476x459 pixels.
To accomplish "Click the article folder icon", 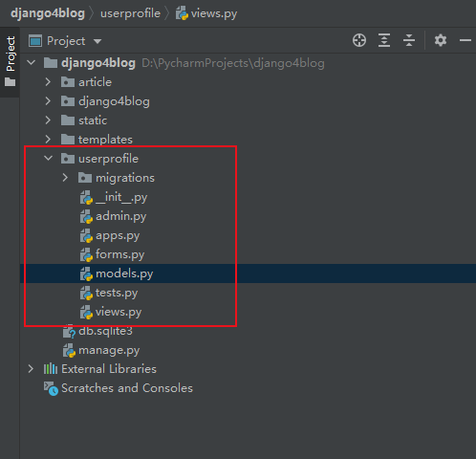I will [x=68, y=82].
